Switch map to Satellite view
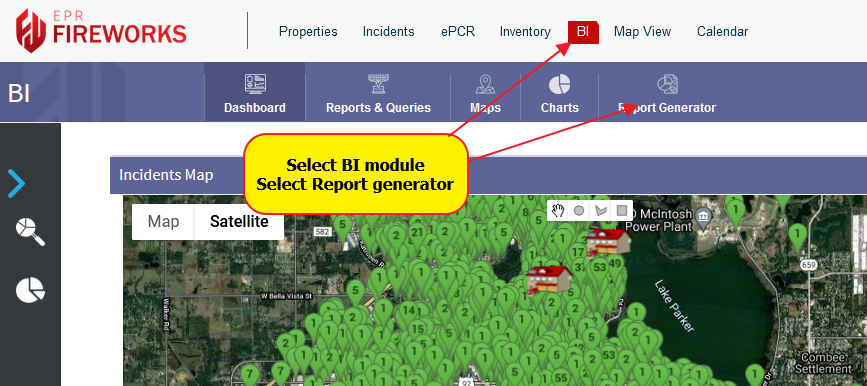Viewport: 867px width, 386px height. pyautogui.click(x=239, y=222)
